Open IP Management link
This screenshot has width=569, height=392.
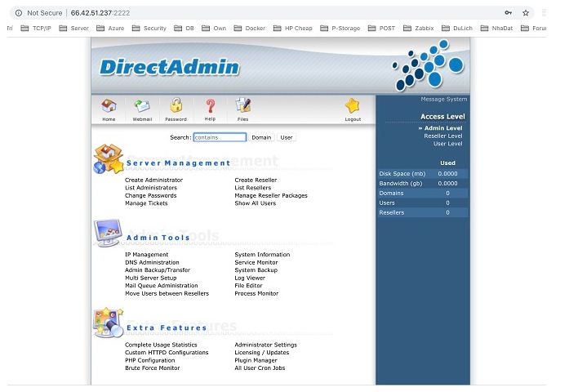(x=147, y=255)
